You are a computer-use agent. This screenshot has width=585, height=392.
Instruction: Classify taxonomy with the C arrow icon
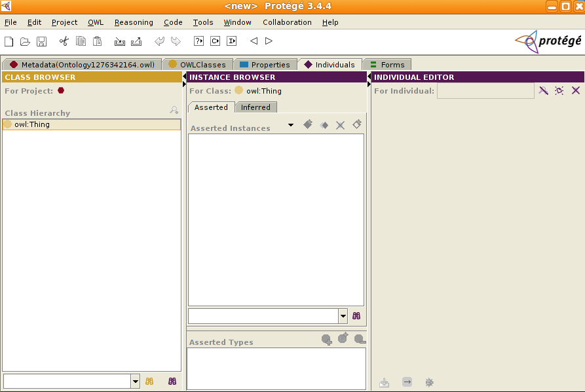pos(216,41)
